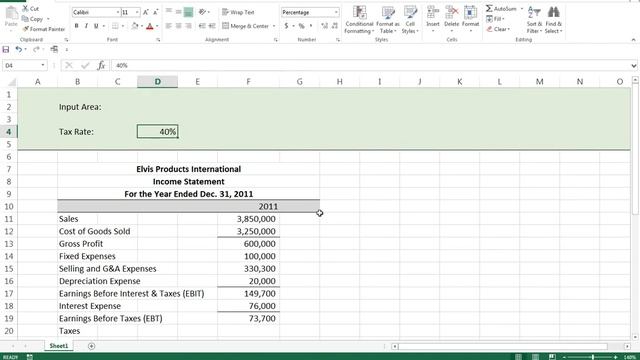Add a new sheet with the plus icon
The height and width of the screenshot is (360, 640).
pyautogui.click(x=91, y=346)
